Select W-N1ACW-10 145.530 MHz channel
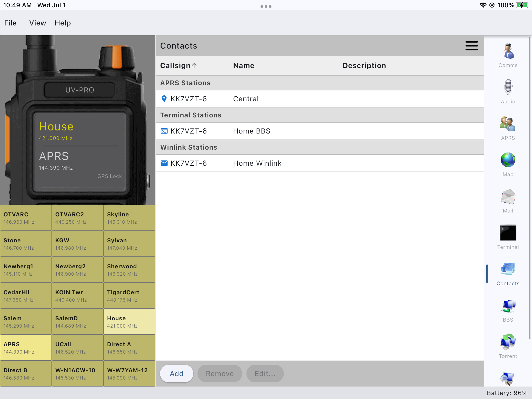 pos(78,374)
